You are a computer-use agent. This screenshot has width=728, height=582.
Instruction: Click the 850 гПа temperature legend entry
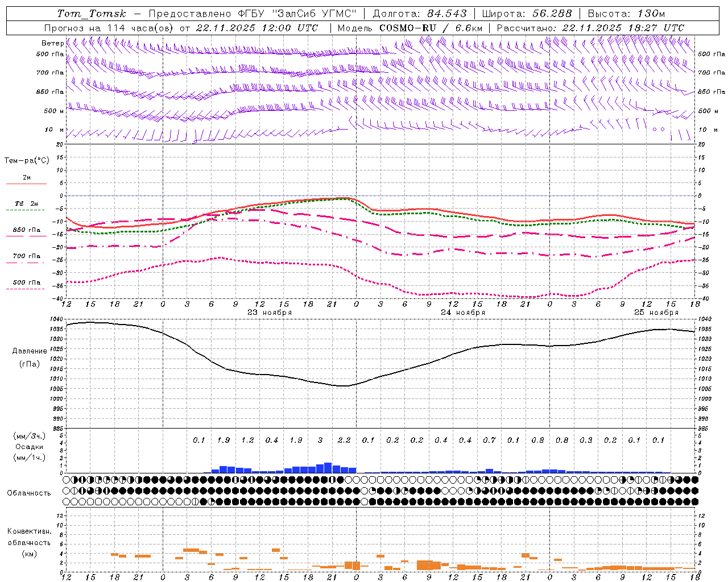(x=26, y=230)
